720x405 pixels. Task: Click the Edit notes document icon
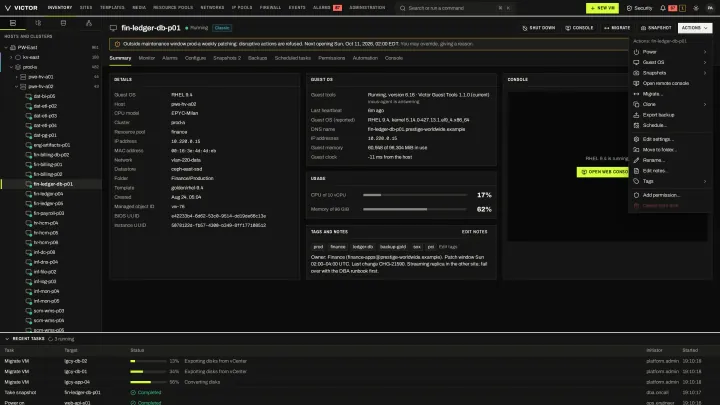pyautogui.click(x=636, y=171)
